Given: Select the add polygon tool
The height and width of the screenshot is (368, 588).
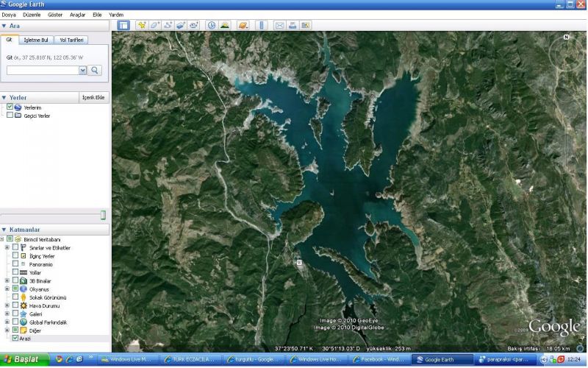Looking at the screenshot, I should [x=155, y=25].
